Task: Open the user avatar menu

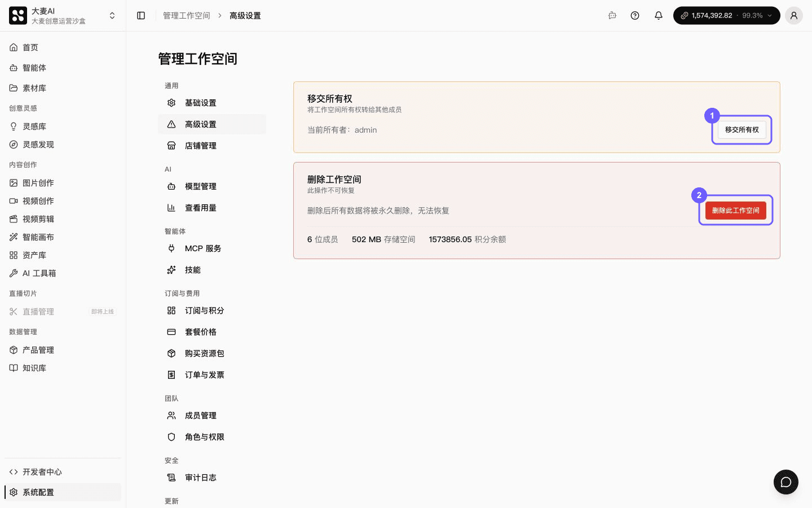Action: [794, 16]
